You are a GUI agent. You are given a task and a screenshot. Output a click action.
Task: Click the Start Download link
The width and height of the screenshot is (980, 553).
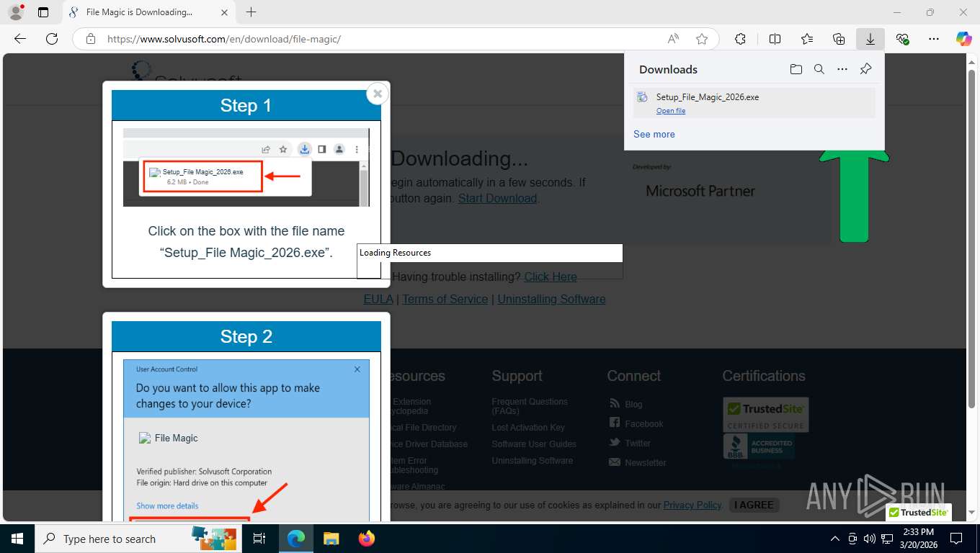(x=498, y=198)
